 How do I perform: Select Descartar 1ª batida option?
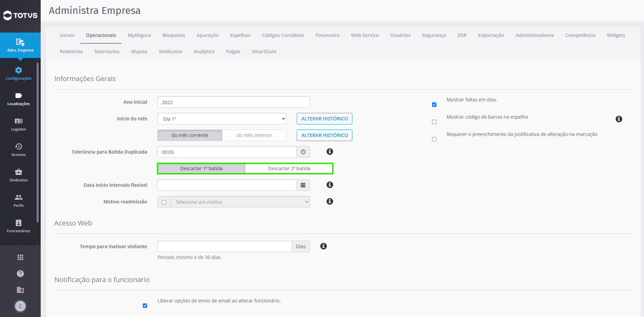point(201,169)
